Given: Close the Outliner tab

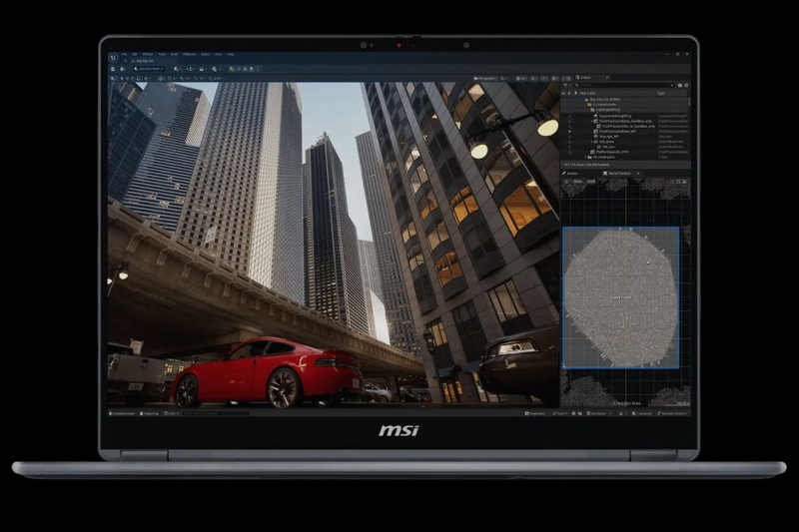Looking at the screenshot, I should tap(607, 78).
